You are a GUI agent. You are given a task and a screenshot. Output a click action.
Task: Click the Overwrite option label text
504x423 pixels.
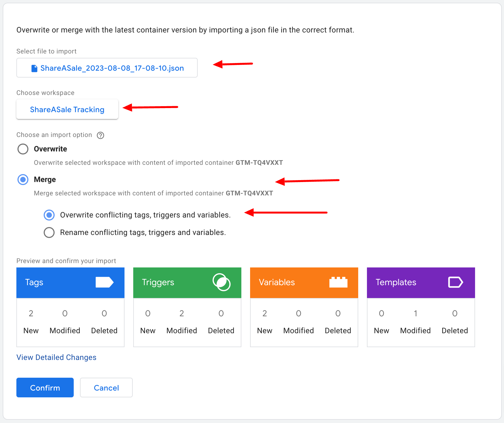[x=51, y=149]
